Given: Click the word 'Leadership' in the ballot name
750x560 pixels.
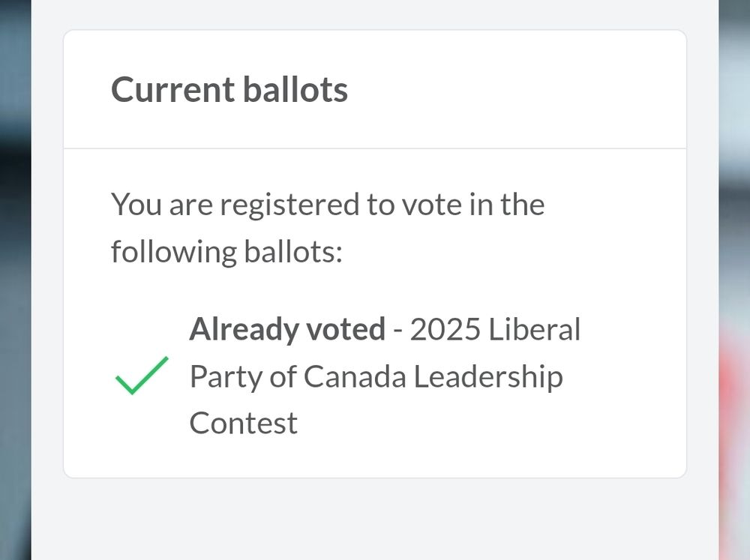Looking at the screenshot, I should 488,376.
